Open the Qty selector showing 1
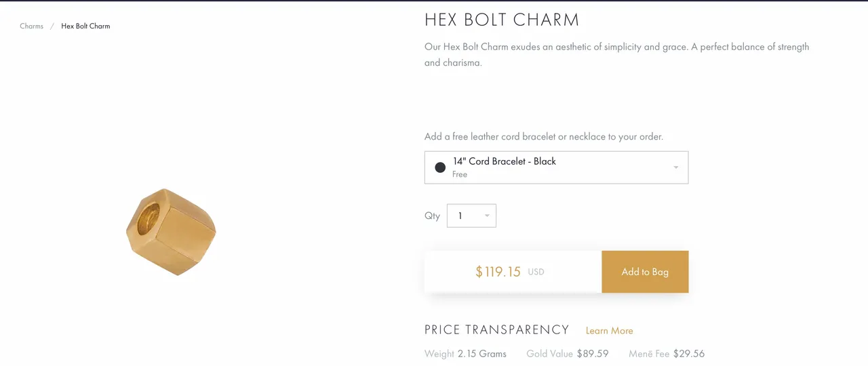Screen dimensions: 868x366 (471, 216)
